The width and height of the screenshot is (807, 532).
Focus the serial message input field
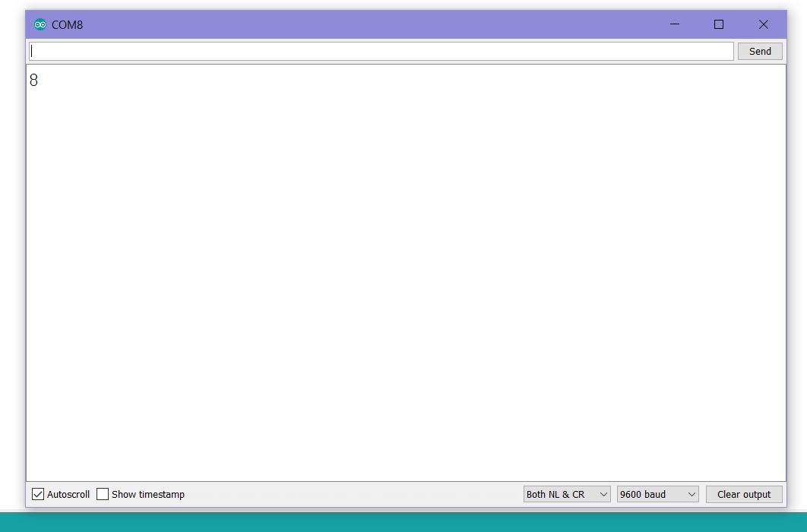pos(380,51)
